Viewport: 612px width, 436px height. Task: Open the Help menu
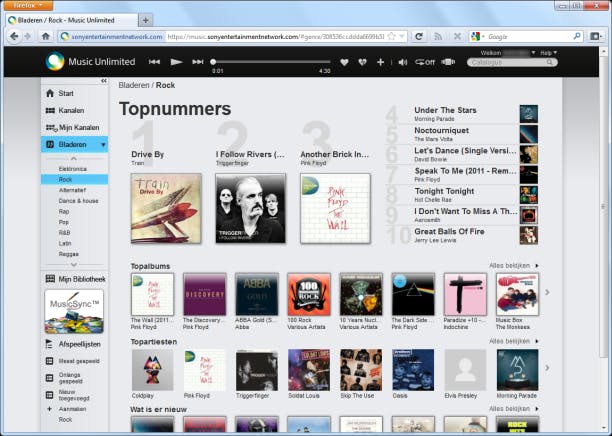(x=548, y=53)
